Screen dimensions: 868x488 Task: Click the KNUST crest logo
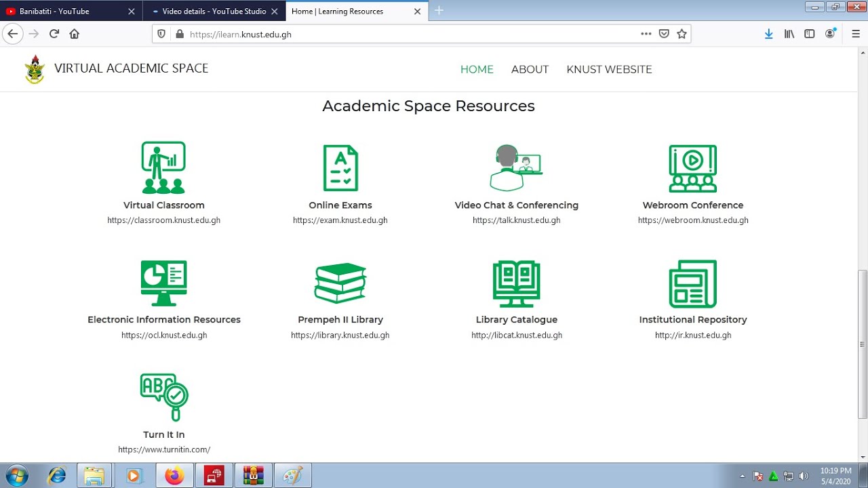(34, 69)
